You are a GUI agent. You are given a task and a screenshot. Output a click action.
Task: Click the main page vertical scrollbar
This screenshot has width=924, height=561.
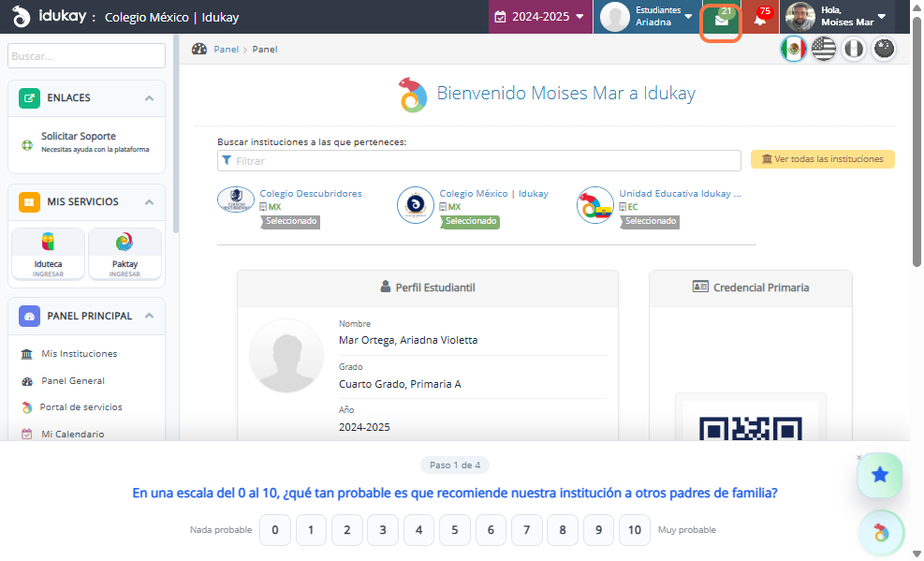point(917,141)
